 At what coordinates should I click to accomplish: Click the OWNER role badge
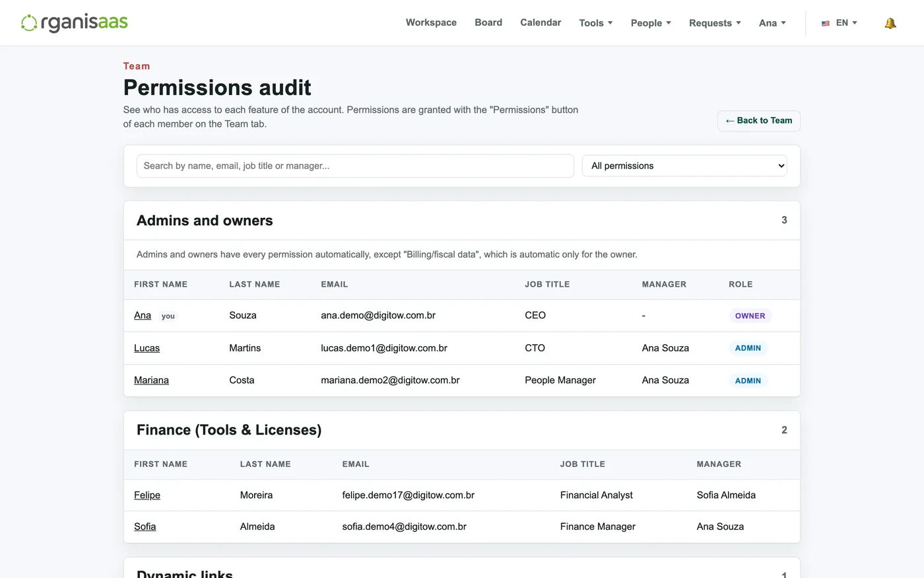(x=750, y=316)
